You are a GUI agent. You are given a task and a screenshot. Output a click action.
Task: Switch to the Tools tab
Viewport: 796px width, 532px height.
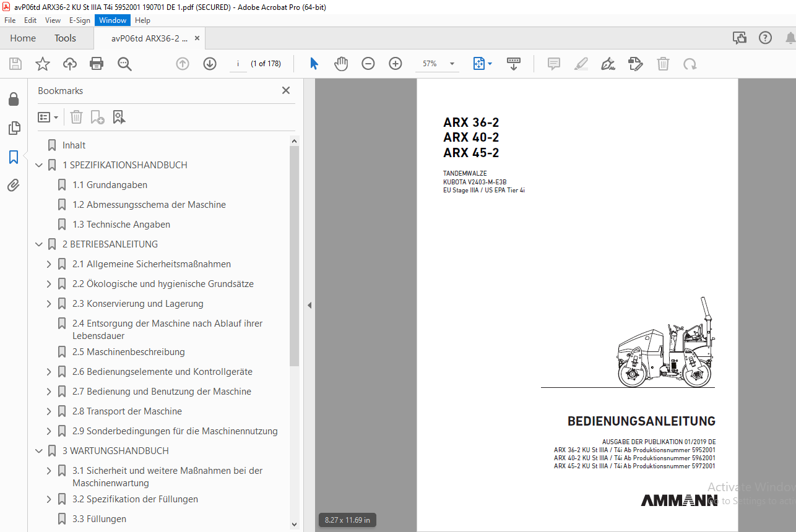pos(65,38)
